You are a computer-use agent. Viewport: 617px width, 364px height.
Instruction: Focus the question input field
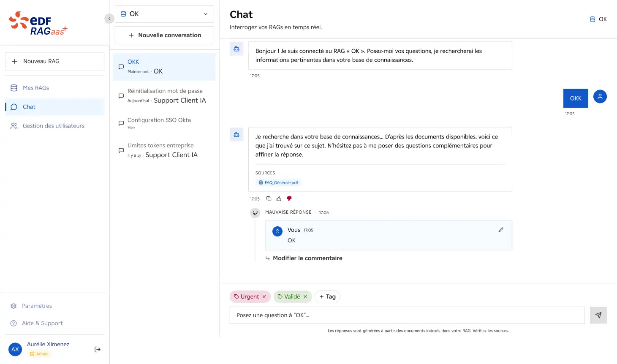[407, 315]
